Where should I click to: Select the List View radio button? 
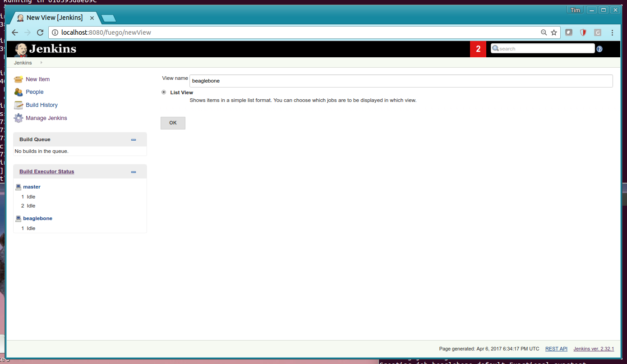pos(164,92)
